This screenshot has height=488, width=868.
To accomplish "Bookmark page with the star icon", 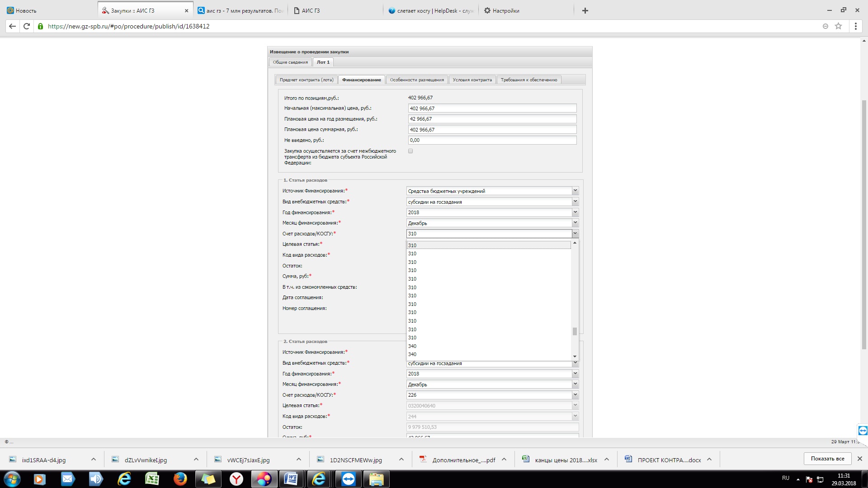I will (x=838, y=26).
